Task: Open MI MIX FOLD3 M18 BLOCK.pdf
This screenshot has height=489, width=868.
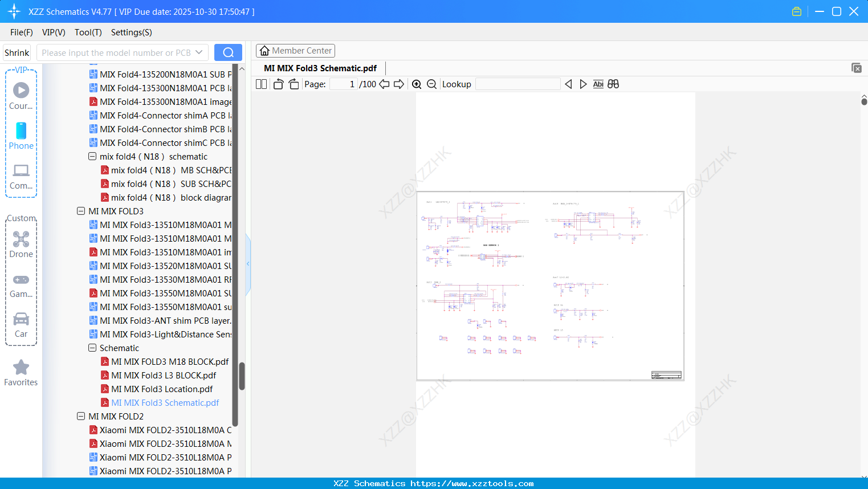Action: point(170,361)
